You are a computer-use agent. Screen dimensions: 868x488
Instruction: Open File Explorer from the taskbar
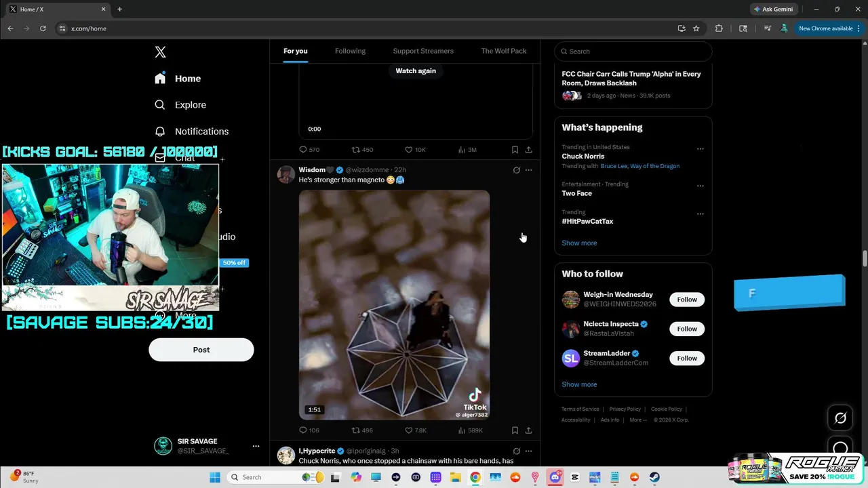pyautogui.click(x=456, y=477)
